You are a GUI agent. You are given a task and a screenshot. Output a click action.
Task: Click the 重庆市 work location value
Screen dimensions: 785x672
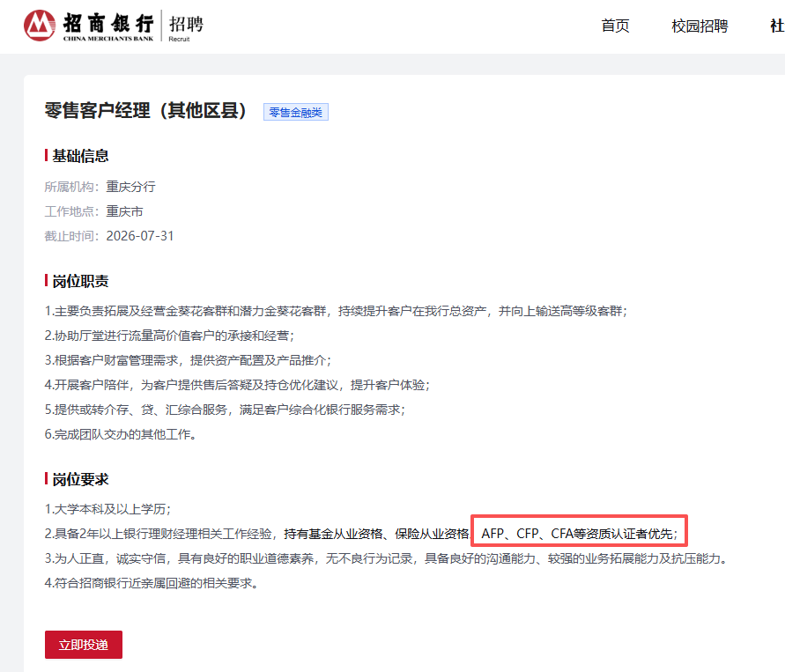click(124, 211)
